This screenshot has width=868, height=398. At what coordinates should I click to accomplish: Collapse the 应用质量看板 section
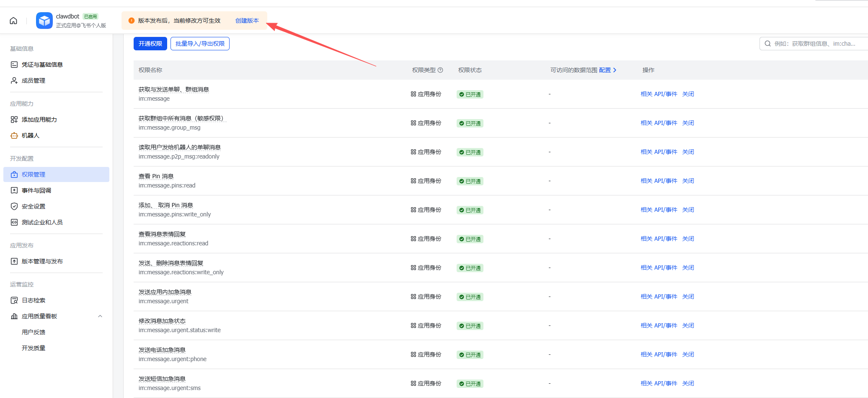[100, 316]
